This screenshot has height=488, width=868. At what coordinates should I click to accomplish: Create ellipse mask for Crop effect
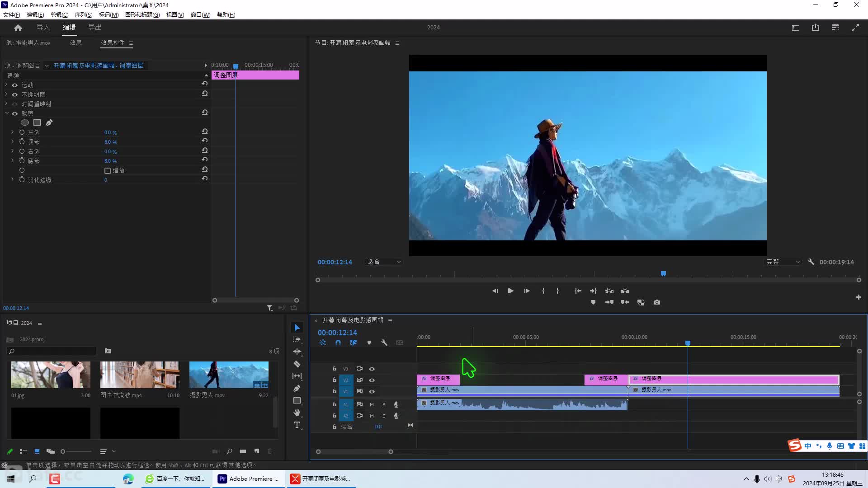[25, 122]
